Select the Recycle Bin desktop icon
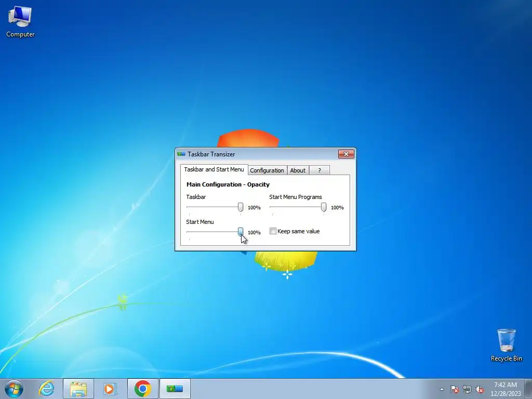 (506, 345)
